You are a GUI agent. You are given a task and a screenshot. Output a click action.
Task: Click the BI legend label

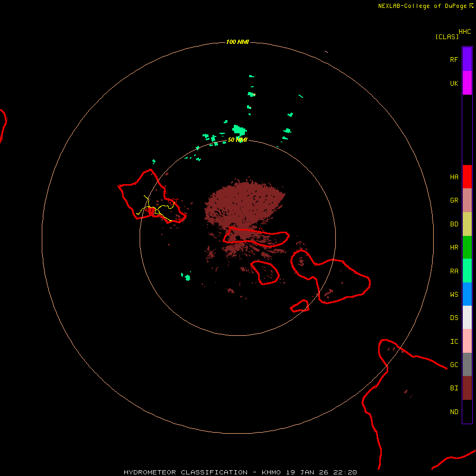(x=454, y=388)
